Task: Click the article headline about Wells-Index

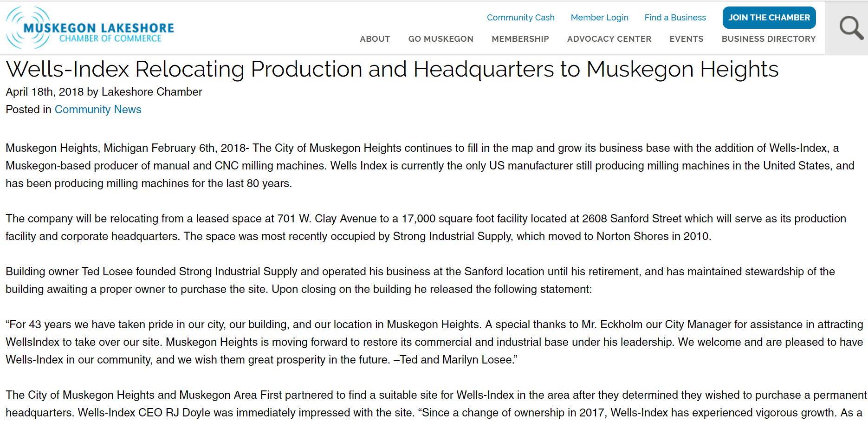Action: (392, 69)
